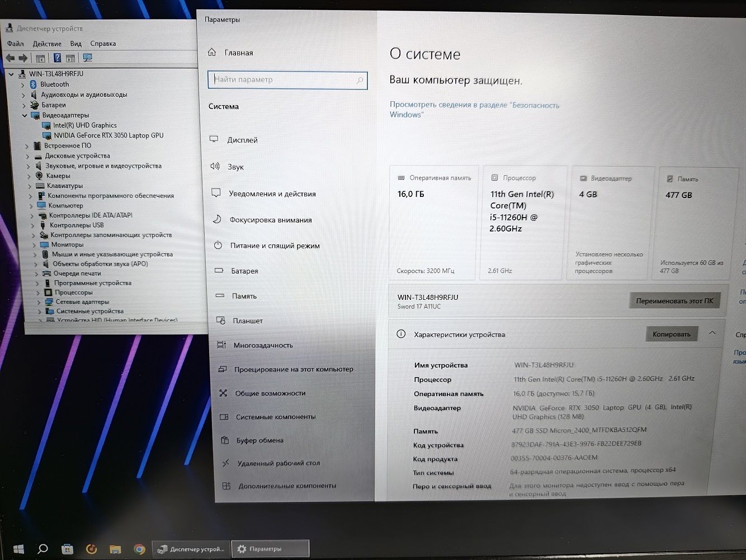Open the blue question-mark help toolbar icon
The width and height of the screenshot is (746, 560).
(57, 58)
